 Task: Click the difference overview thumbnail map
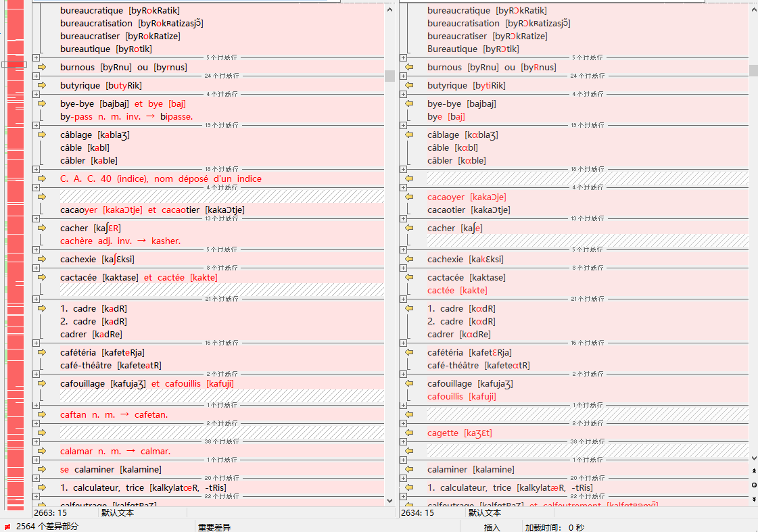(x=15, y=270)
